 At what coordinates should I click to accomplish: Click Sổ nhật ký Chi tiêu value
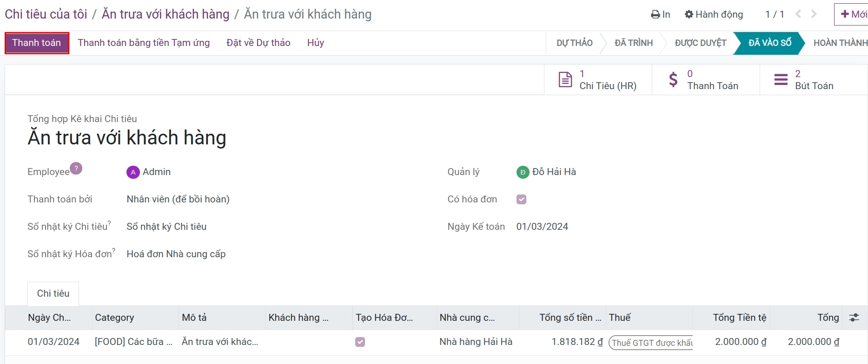click(x=166, y=227)
